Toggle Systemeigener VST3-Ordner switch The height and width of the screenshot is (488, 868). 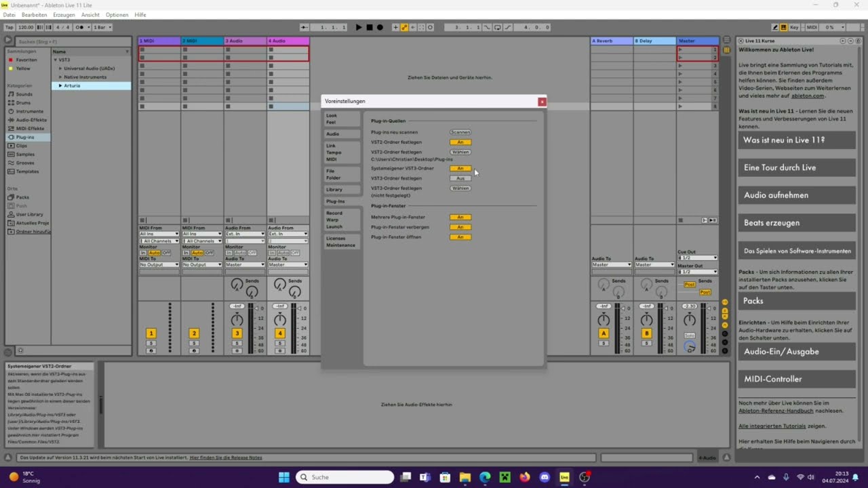pyautogui.click(x=460, y=168)
